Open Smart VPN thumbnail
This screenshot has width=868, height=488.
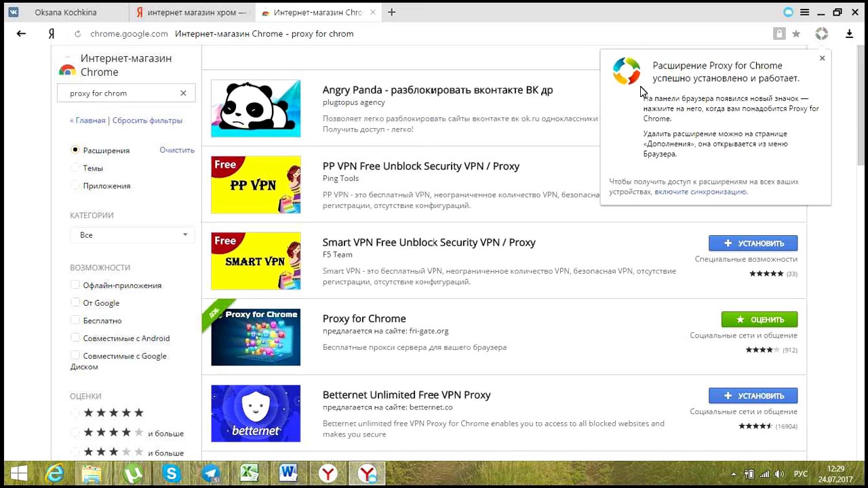pos(256,261)
